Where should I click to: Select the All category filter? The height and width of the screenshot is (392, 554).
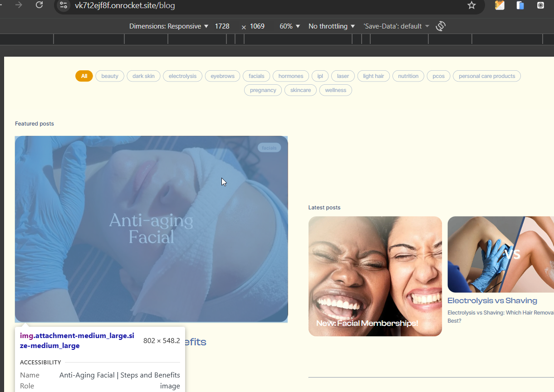click(x=84, y=76)
